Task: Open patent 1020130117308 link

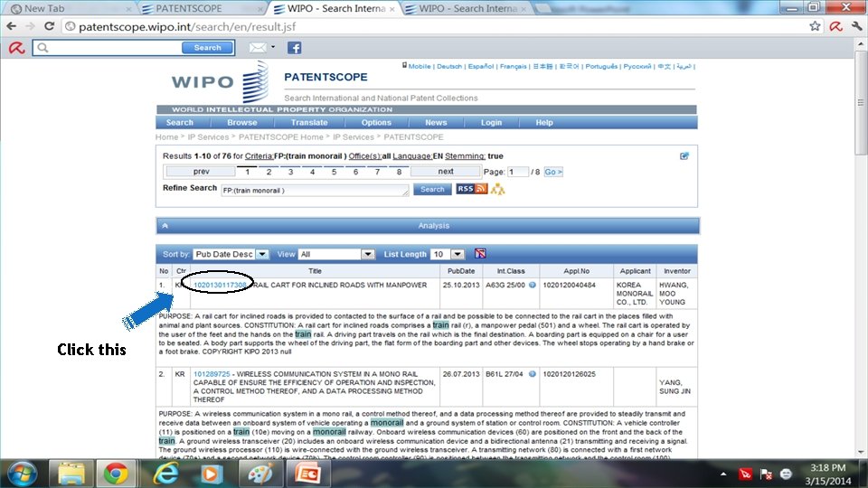Action: point(220,285)
